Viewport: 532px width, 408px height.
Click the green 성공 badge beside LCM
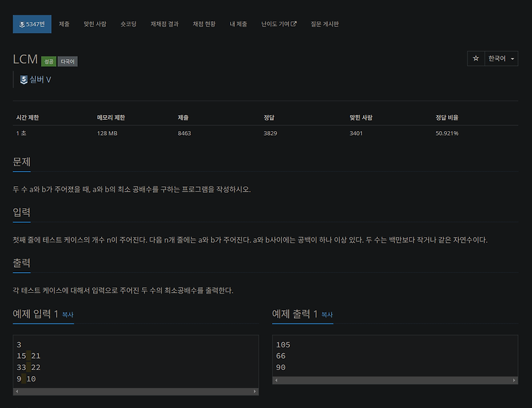pyautogui.click(x=49, y=61)
